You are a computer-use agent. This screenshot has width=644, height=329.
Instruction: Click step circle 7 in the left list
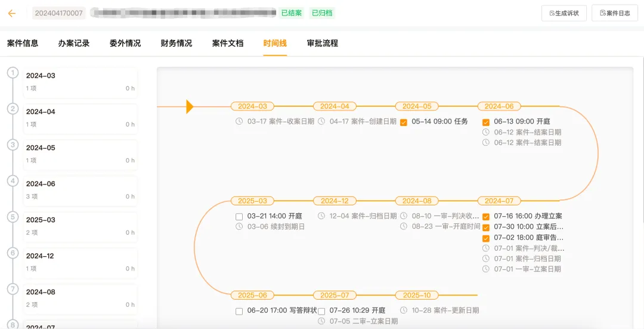click(13, 289)
